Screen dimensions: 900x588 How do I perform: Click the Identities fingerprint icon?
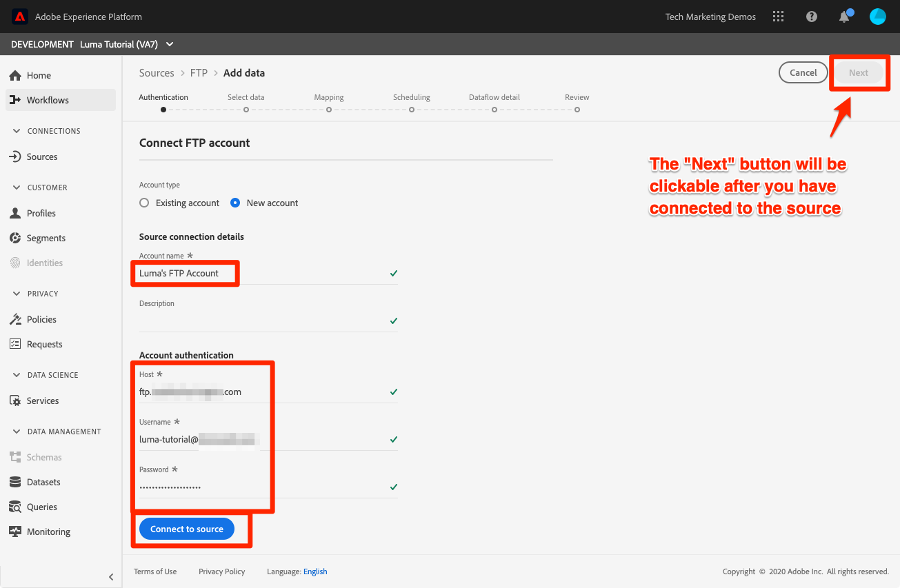15,263
